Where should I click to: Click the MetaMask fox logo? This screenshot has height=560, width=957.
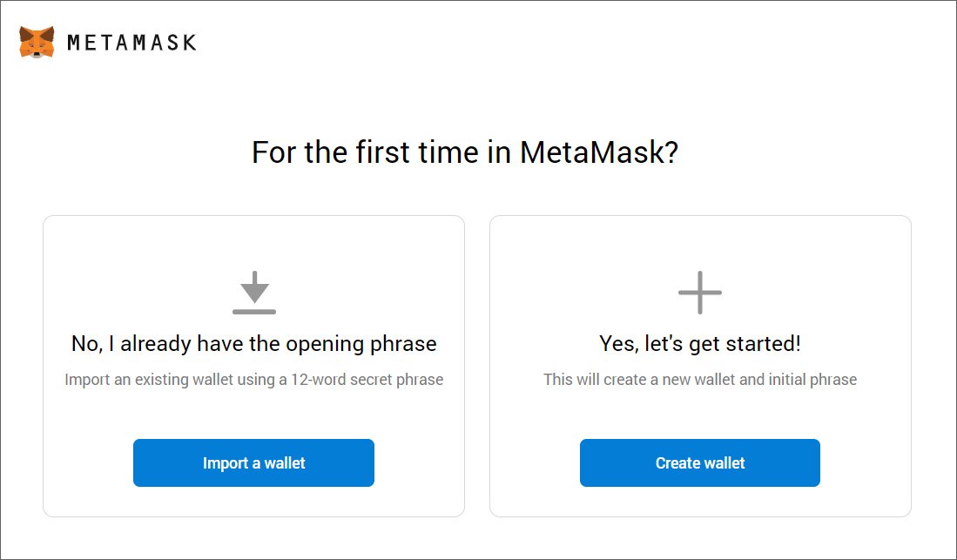point(37,42)
